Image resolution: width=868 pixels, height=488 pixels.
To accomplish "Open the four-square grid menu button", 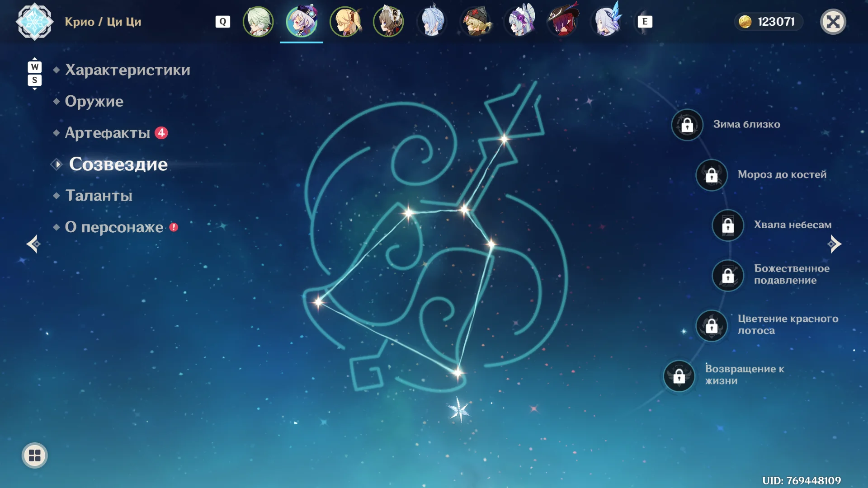I will pos(35,455).
